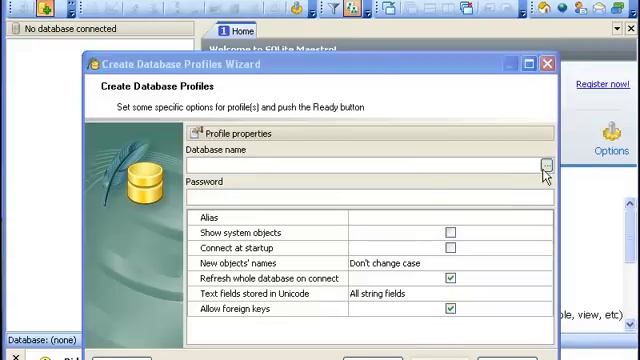
Task: Click the Home page scrollbar up arrow
Action: pyautogui.click(x=630, y=204)
